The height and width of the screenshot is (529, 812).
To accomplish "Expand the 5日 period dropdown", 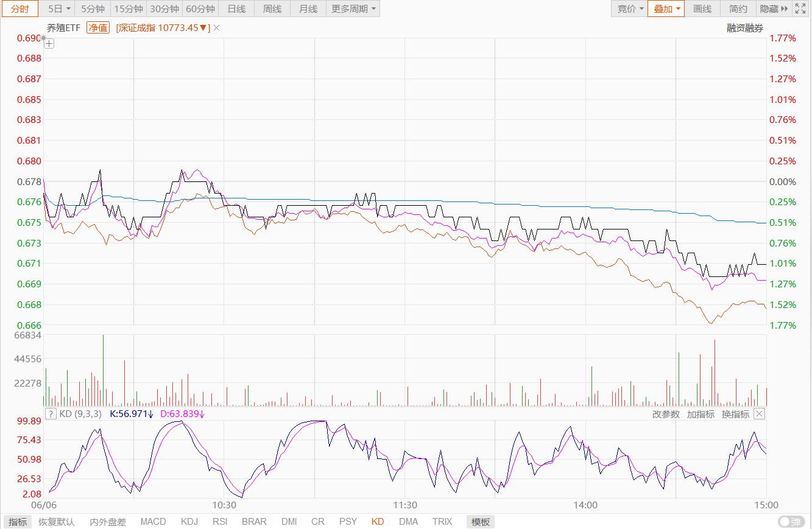I will tap(59, 9).
